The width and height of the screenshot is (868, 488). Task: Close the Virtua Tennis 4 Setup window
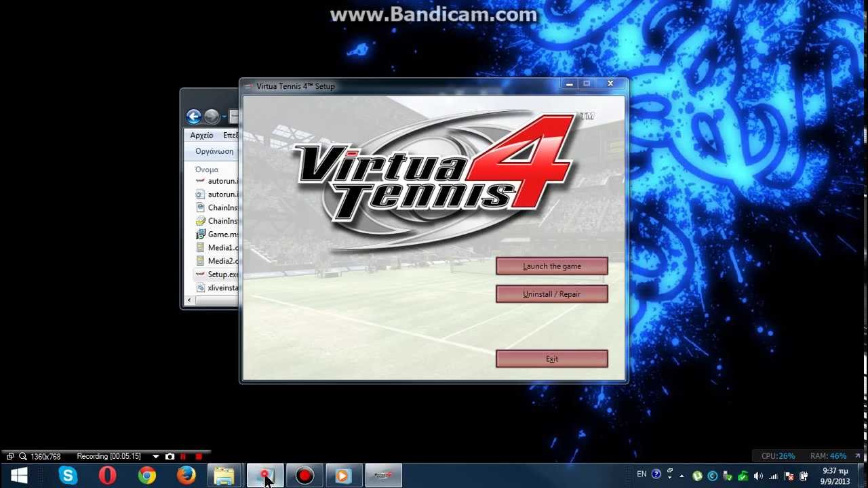click(610, 84)
